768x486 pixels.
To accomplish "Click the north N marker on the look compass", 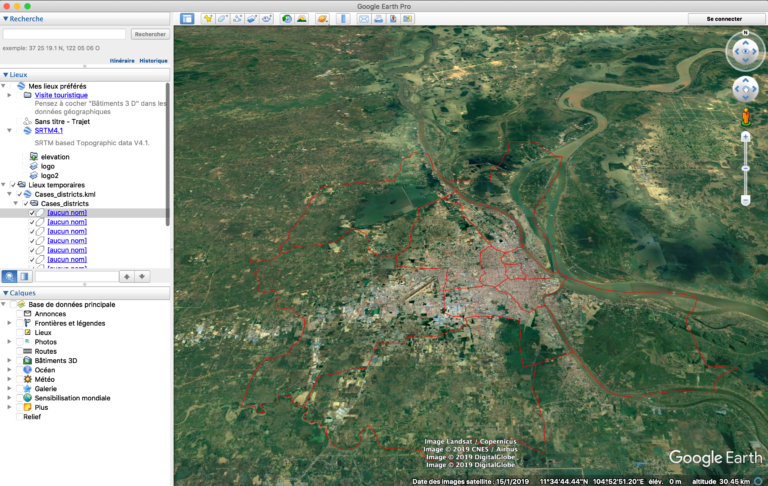I will pos(745,32).
